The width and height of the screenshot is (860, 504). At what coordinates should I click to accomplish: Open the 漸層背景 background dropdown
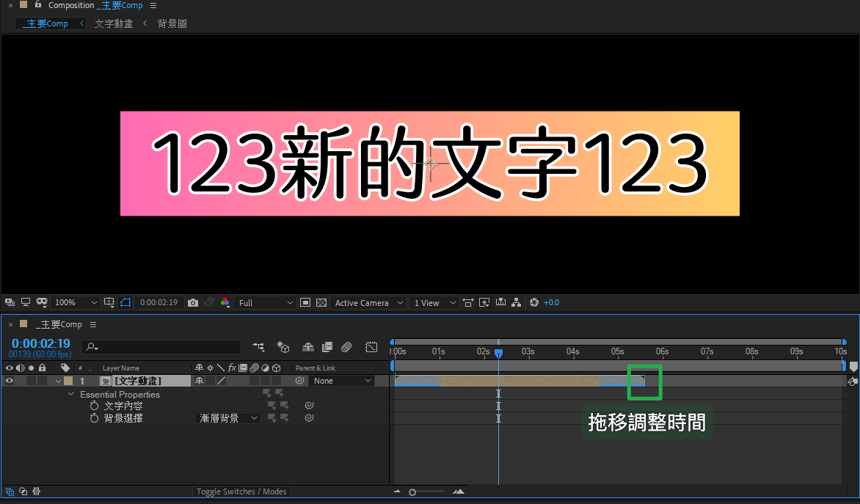point(229,418)
